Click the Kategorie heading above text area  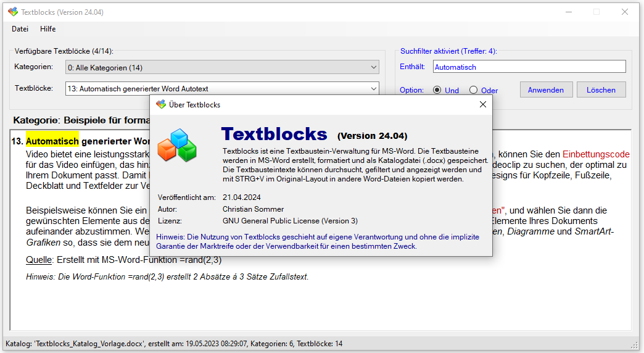(x=81, y=120)
